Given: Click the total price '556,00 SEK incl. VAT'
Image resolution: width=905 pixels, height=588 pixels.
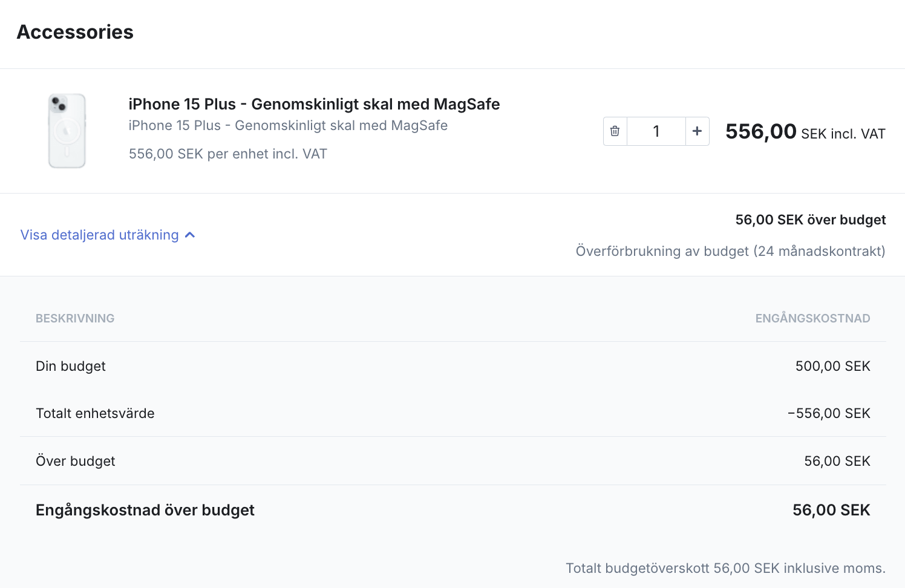Looking at the screenshot, I should (805, 131).
